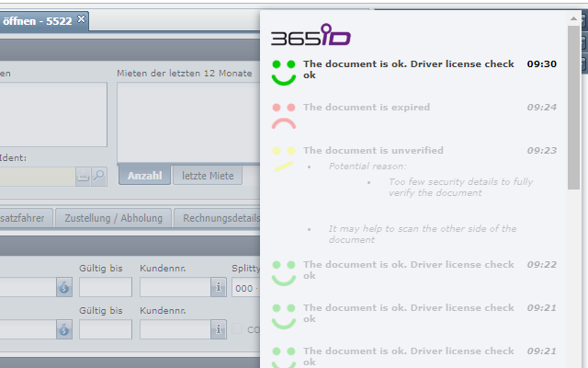The height and width of the screenshot is (368, 588).
Task: Click the scanner icon next to Ident field
Action: click(83, 176)
